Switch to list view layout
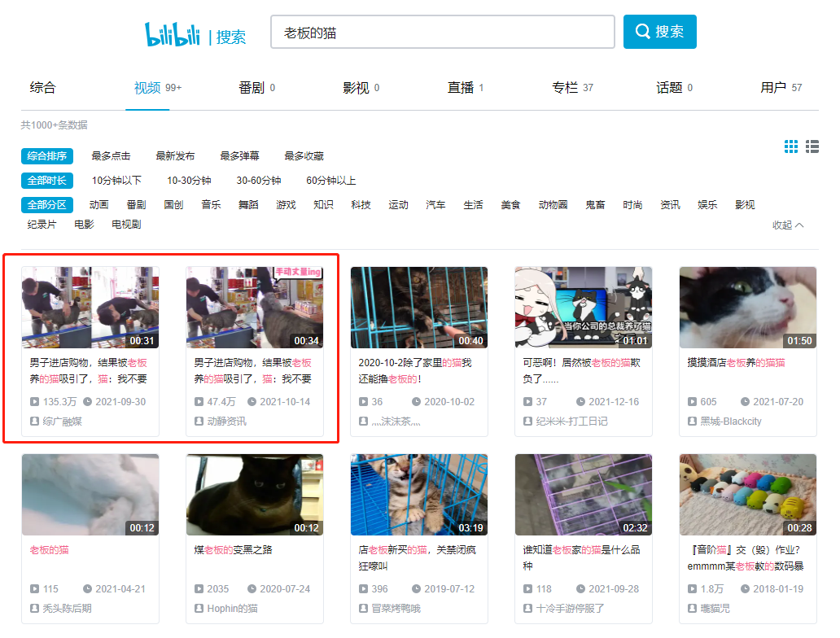 812,146
